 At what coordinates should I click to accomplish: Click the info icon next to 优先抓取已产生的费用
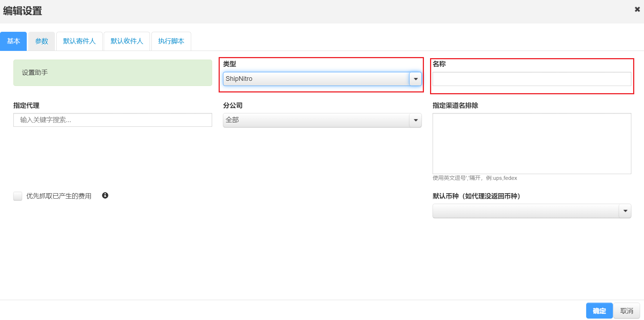point(105,195)
